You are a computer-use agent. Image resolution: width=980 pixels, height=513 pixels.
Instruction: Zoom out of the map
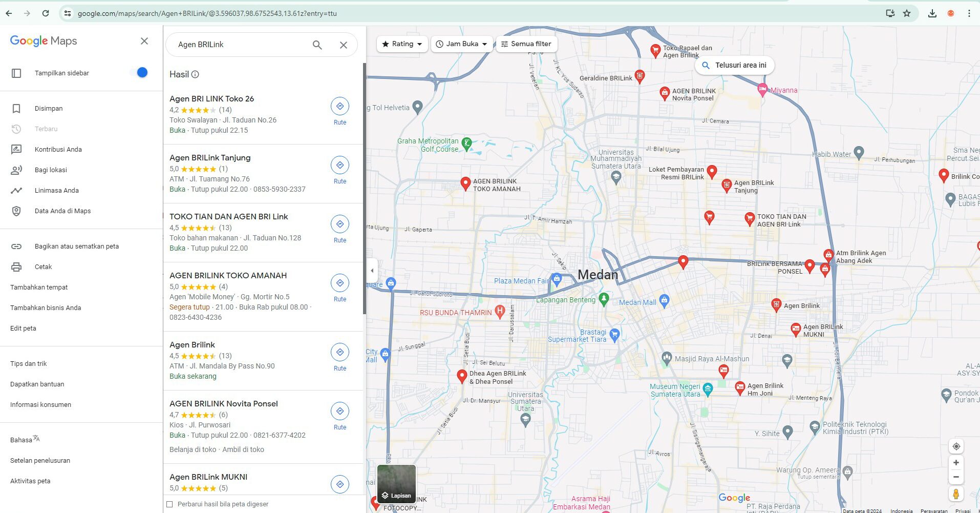pos(956,477)
